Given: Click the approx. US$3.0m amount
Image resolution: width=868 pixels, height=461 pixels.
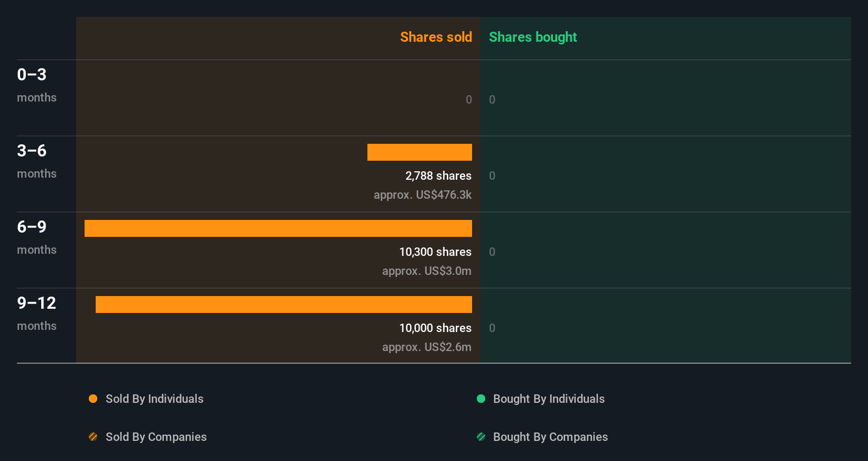Looking at the screenshot, I should click(427, 271).
